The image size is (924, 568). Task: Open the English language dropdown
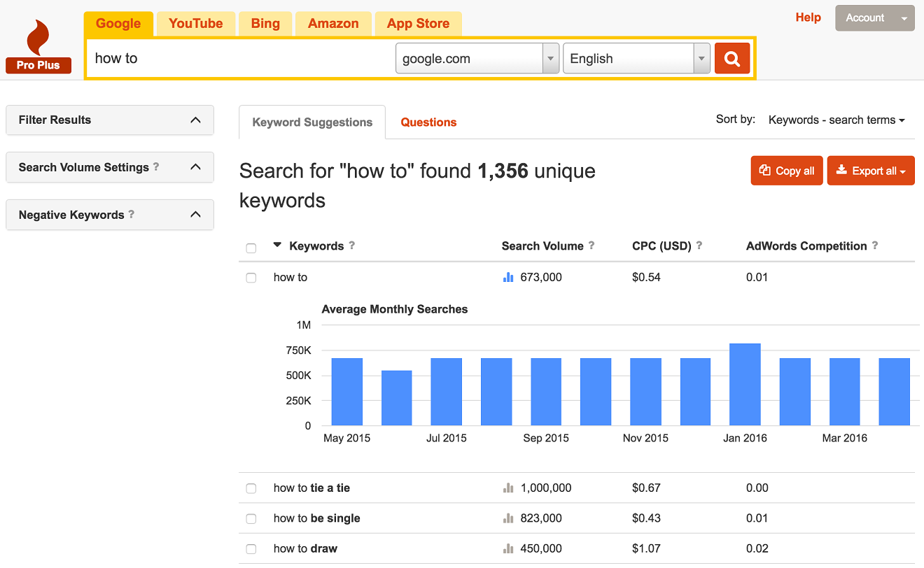tap(701, 58)
